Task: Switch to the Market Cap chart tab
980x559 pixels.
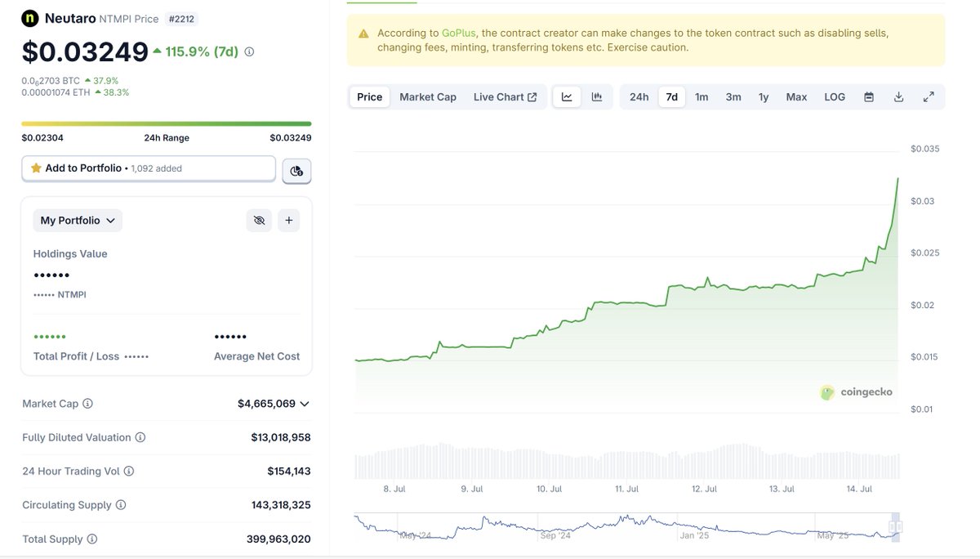Action: coord(428,96)
